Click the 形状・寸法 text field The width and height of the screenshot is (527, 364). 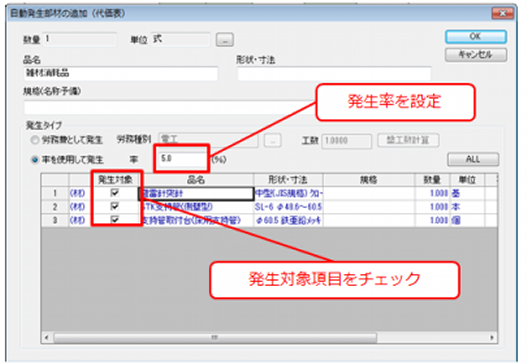[334, 74]
